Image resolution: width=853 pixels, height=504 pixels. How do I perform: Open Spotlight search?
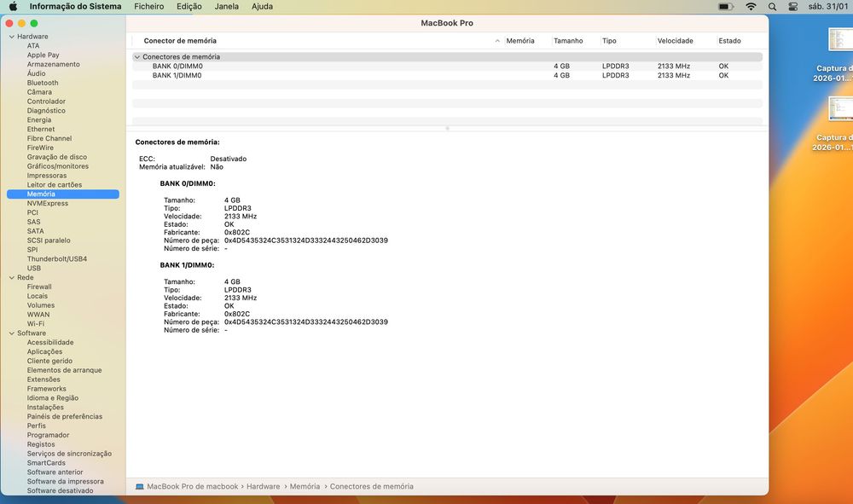pyautogui.click(x=772, y=7)
